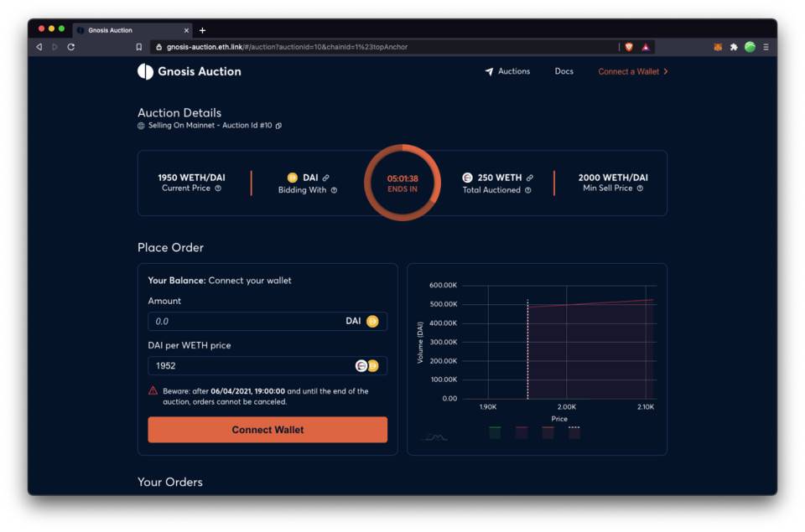805x532 pixels.
Task: Copy the Auction Id #10 icon
Action: [278, 126]
